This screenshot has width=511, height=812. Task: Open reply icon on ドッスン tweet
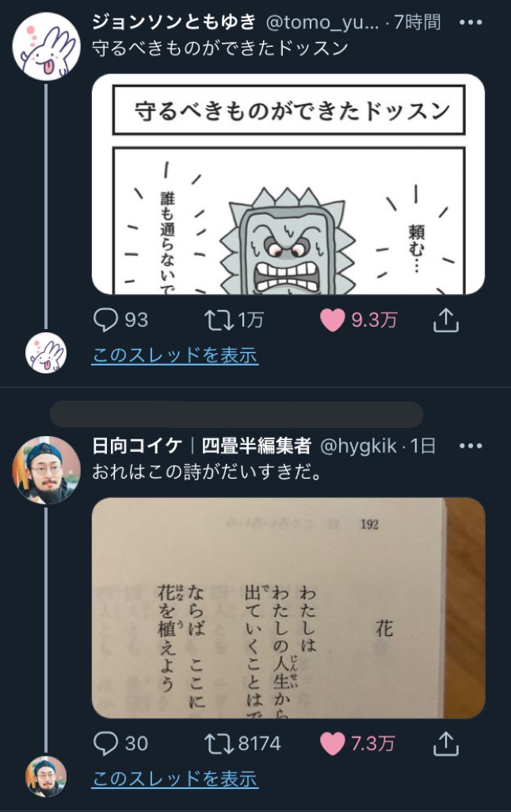click(x=105, y=320)
